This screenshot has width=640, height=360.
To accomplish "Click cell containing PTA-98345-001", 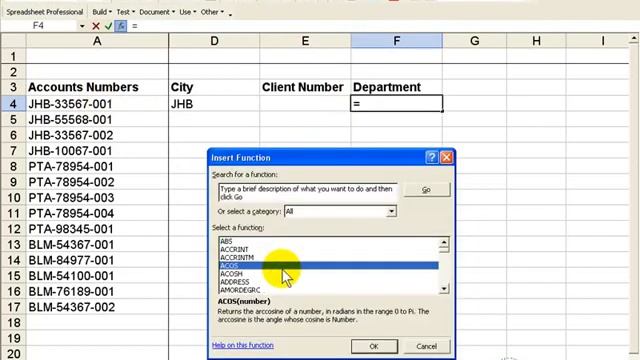I will click(97, 229).
